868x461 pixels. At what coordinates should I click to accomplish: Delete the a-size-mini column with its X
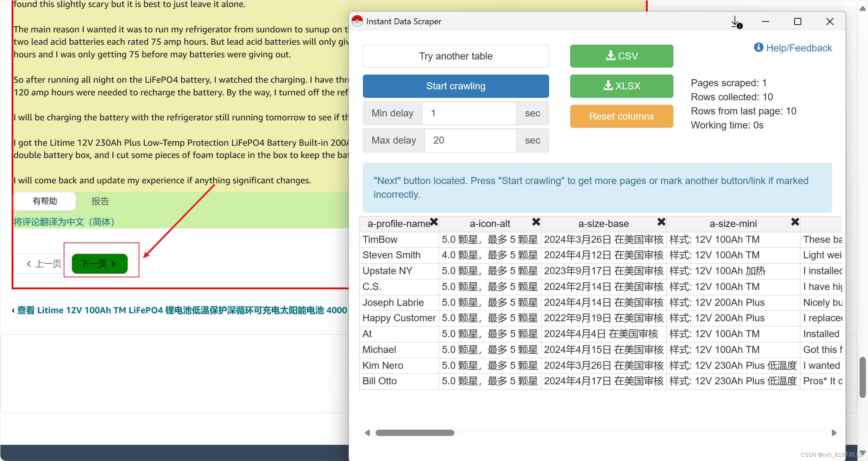[795, 222]
